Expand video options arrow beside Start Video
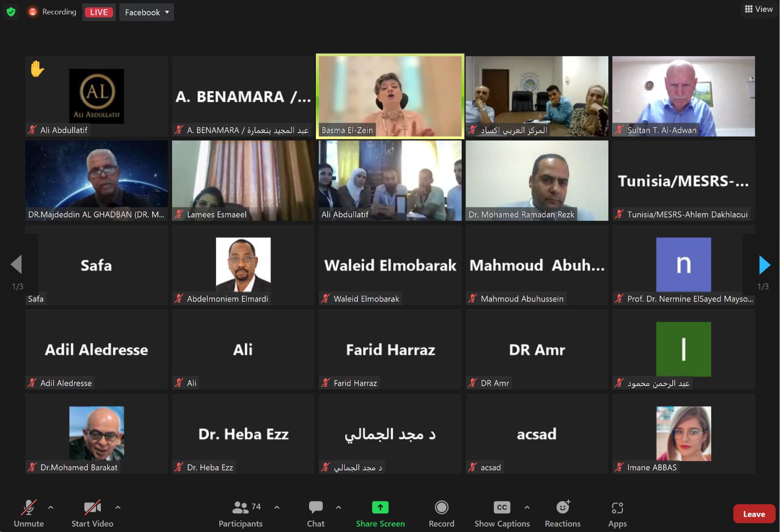Screen dimensions: 780x532 [x=118, y=508]
